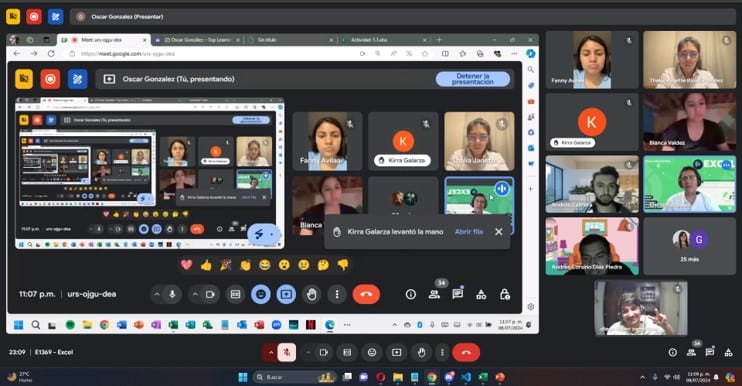
Task: Toggle captions in the bottom Meet bar
Action: tap(347, 352)
